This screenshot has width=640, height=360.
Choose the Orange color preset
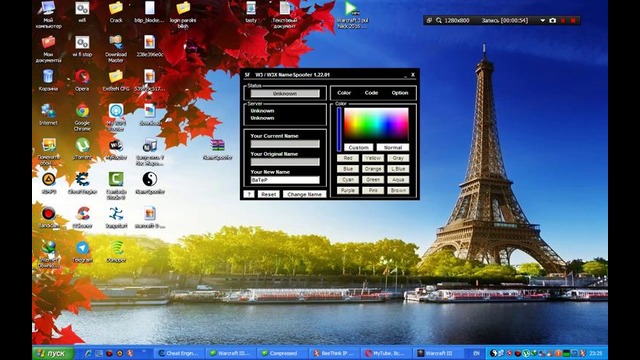(373, 169)
